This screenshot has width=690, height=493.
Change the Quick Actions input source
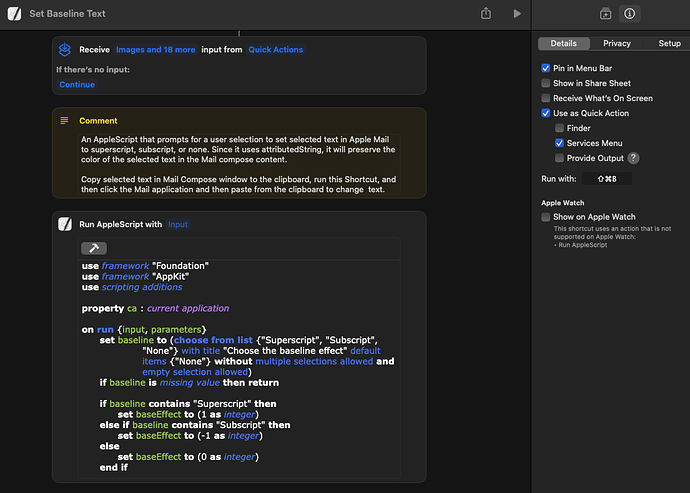click(x=276, y=50)
